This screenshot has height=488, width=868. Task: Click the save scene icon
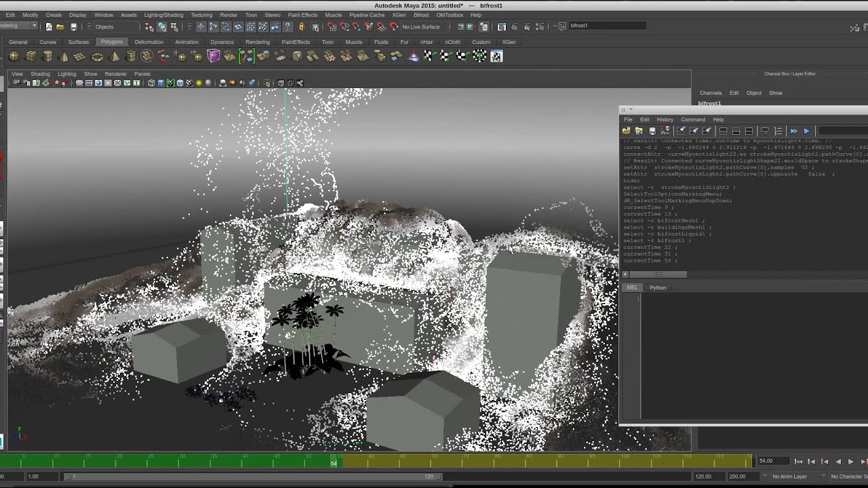tap(73, 26)
